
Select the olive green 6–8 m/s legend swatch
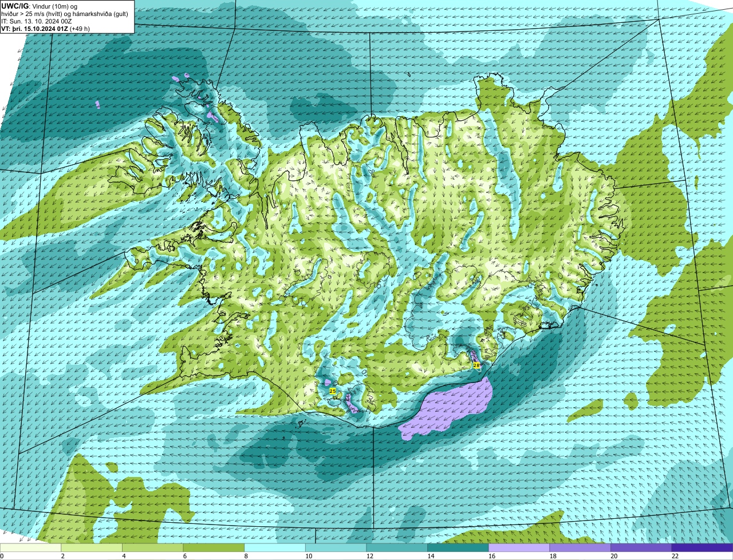pyautogui.click(x=214, y=547)
